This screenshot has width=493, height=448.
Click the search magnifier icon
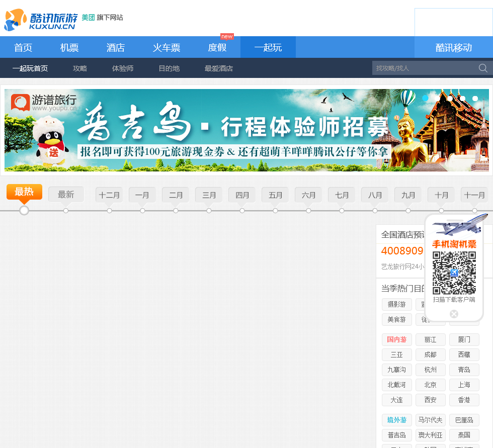click(483, 68)
